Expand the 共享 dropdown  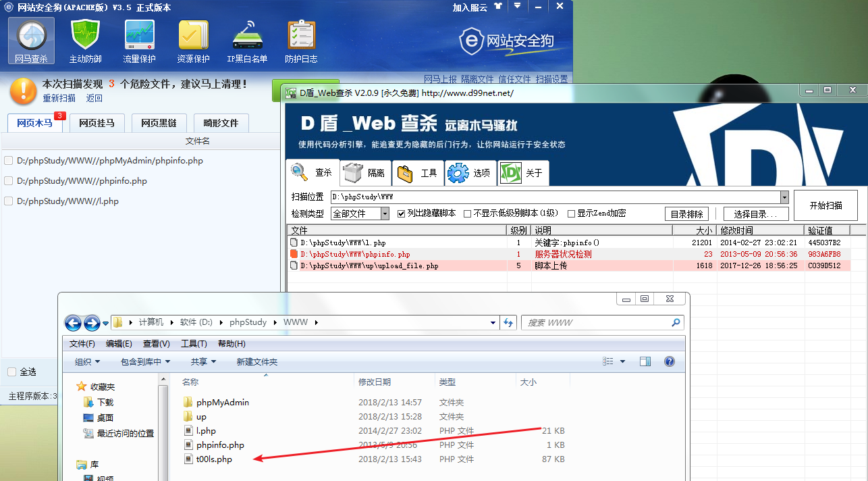coord(203,362)
